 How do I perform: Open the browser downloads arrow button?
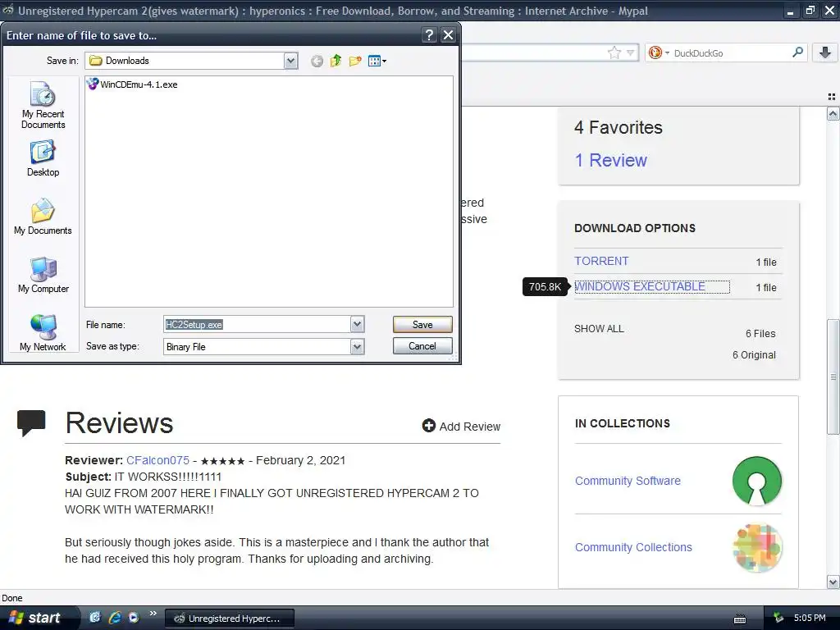tap(825, 52)
